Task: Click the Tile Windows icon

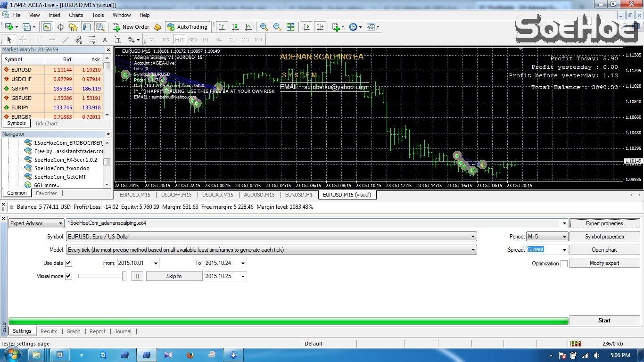Action: click(290, 27)
